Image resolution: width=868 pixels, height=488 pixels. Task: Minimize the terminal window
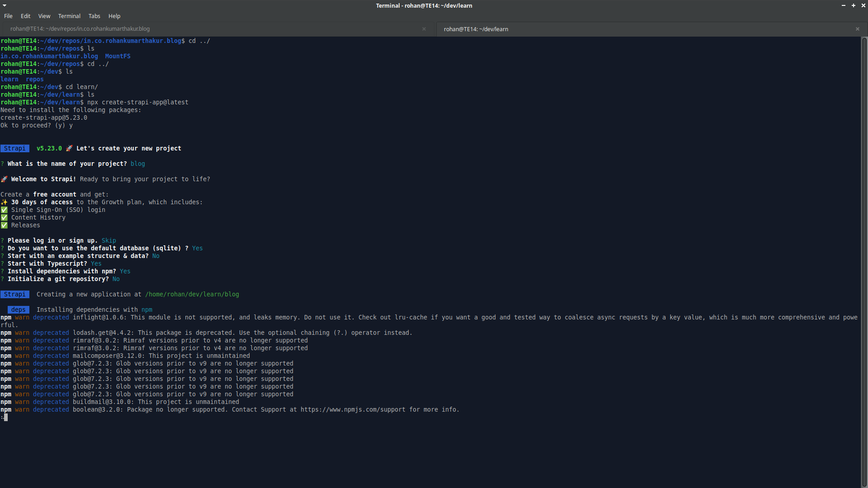pos(844,5)
